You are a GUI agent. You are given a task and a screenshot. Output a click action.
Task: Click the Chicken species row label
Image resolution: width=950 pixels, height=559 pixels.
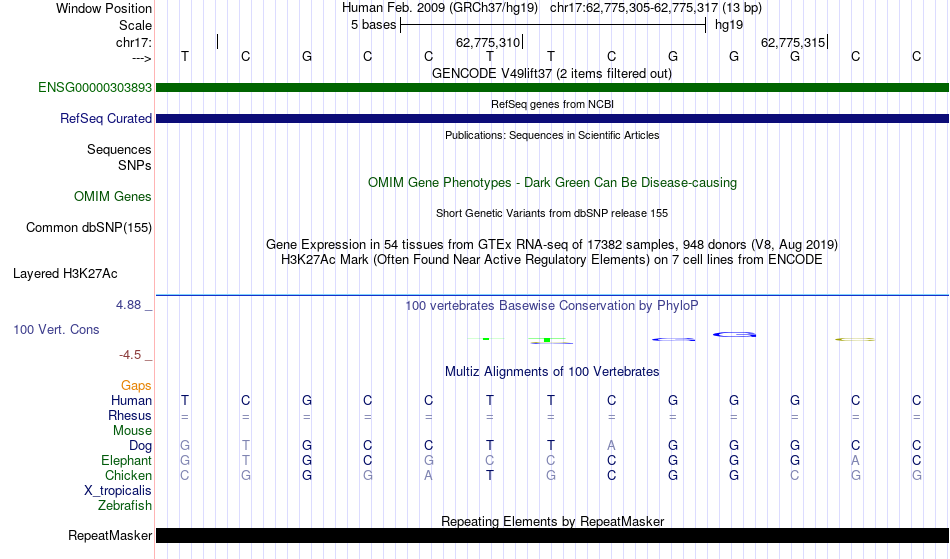[x=128, y=475]
